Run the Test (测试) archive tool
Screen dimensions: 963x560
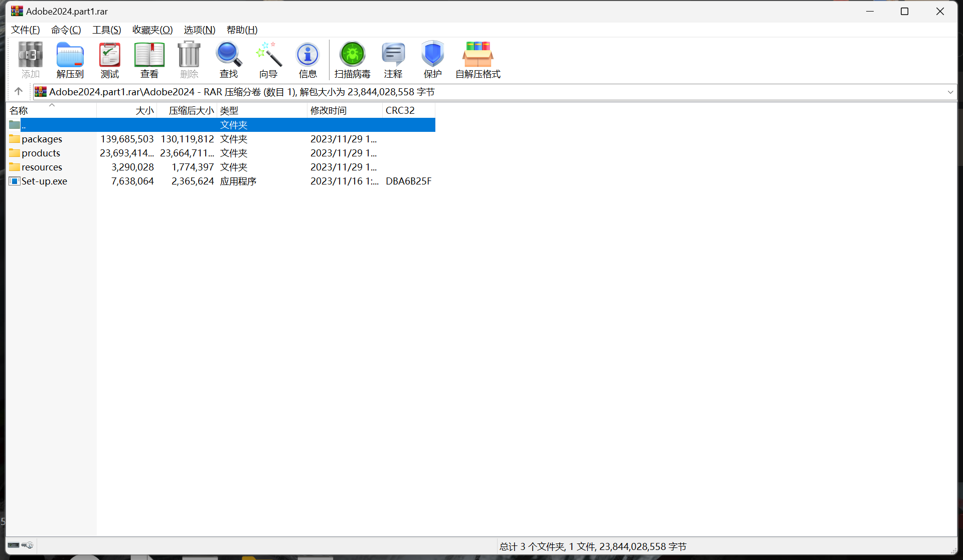click(110, 60)
